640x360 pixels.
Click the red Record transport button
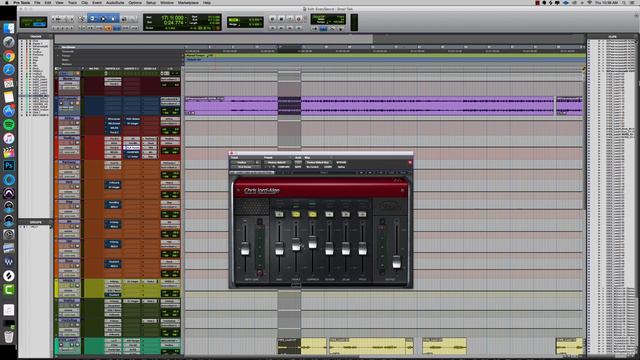[x=298, y=19]
